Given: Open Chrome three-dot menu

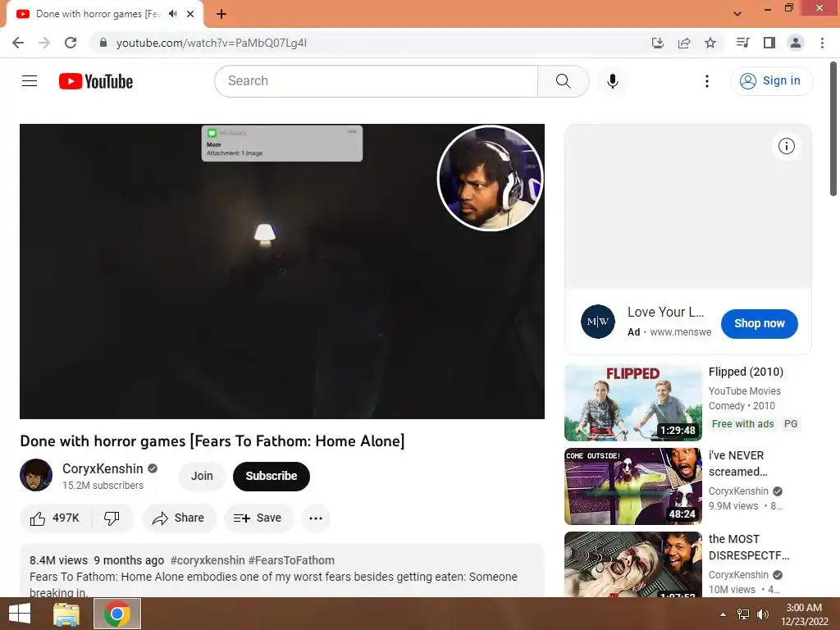Looking at the screenshot, I should point(822,43).
